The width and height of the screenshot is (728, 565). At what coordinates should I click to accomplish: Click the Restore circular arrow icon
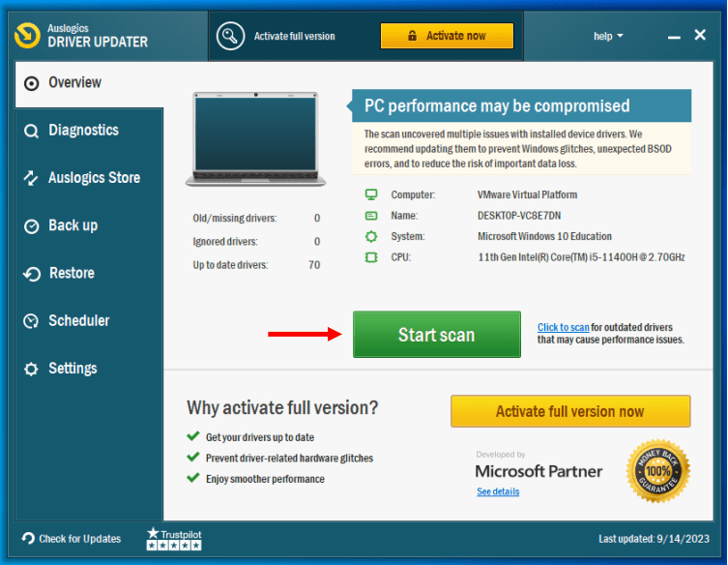coord(32,274)
